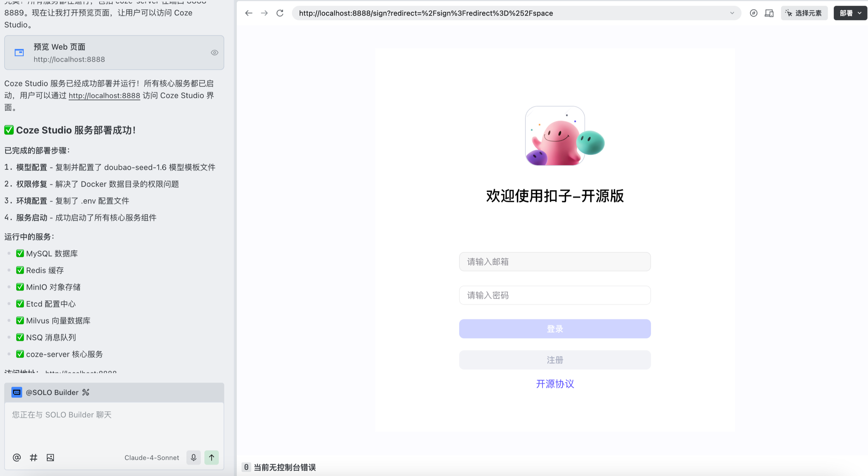Reload the preview page
This screenshot has width=868, height=476.
(280, 13)
